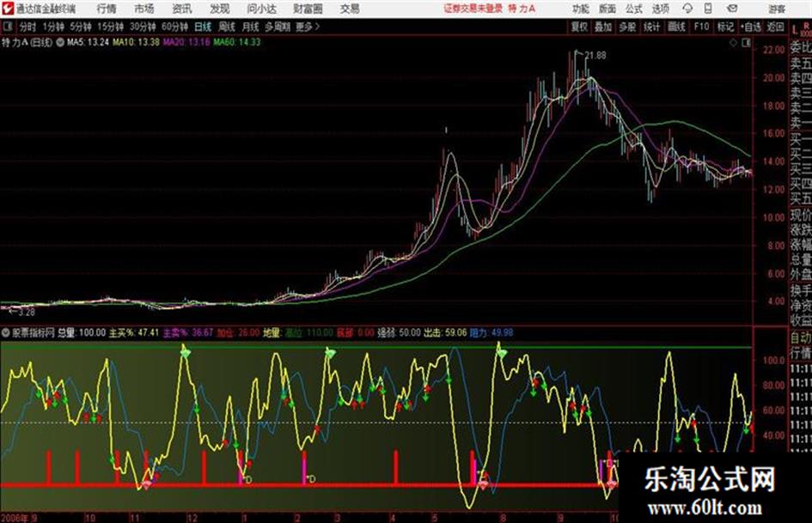The height and width of the screenshot is (523, 812).
Task: Select the 日线 daily period tab
Action: click(x=203, y=27)
